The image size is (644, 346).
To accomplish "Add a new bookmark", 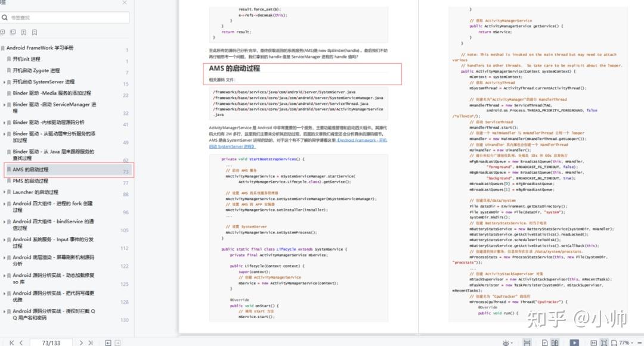I will [x=24, y=32].
